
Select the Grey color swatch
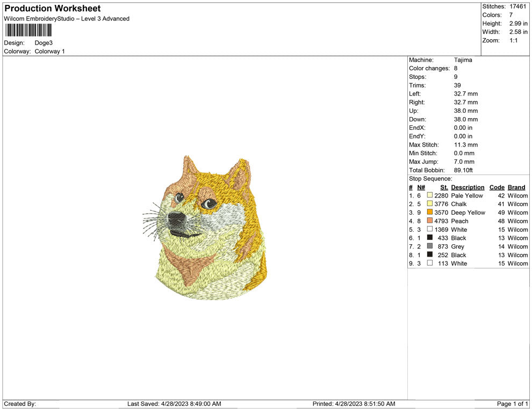pos(429,246)
